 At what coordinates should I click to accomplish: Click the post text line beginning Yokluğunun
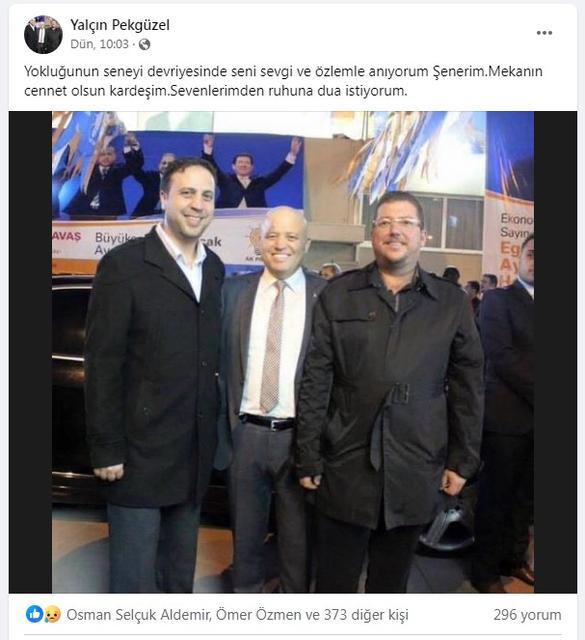click(283, 71)
